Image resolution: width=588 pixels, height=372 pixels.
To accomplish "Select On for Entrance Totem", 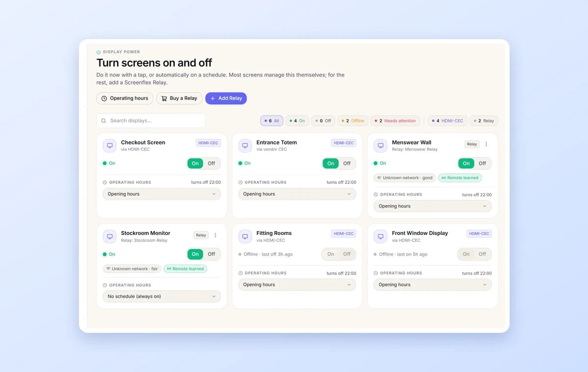I will [x=331, y=163].
